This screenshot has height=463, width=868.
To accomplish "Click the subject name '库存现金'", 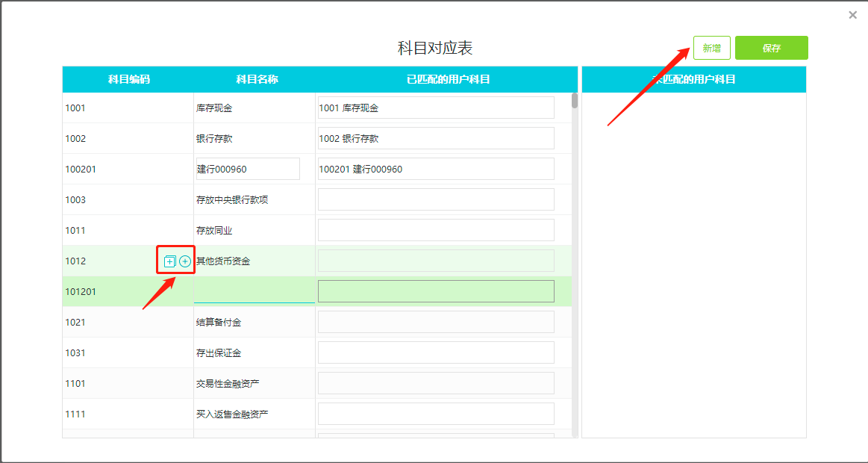I will click(214, 108).
